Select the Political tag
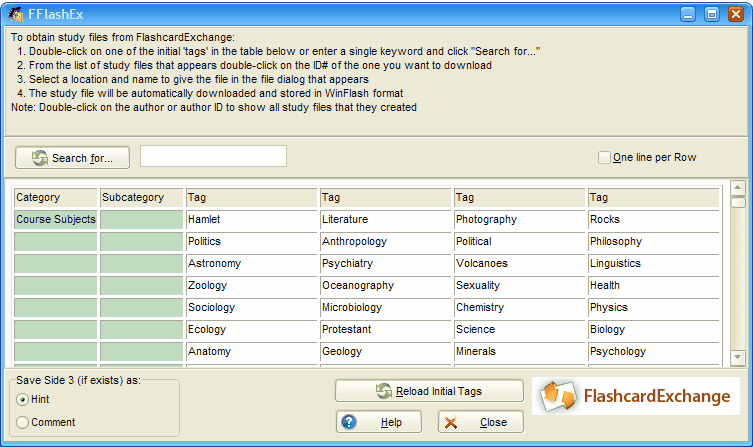 click(520, 242)
